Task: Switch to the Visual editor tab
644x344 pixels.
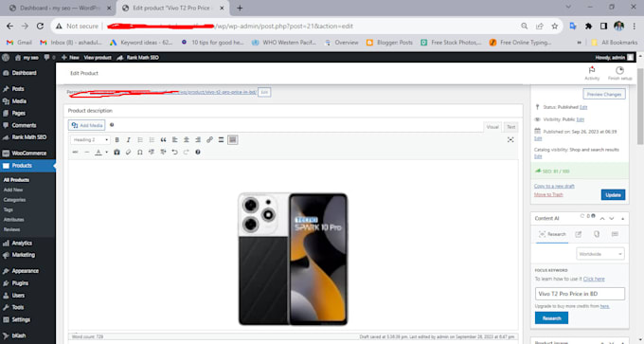Action: pos(492,127)
